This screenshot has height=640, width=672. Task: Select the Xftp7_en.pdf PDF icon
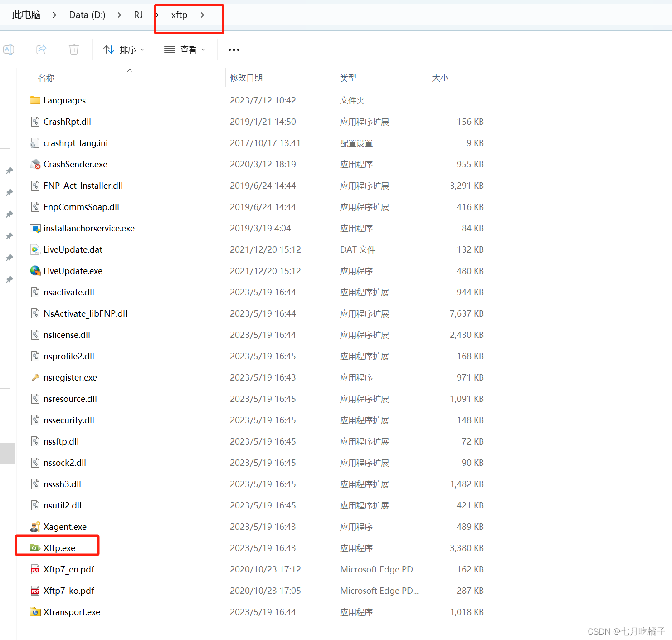(x=35, y=569)
